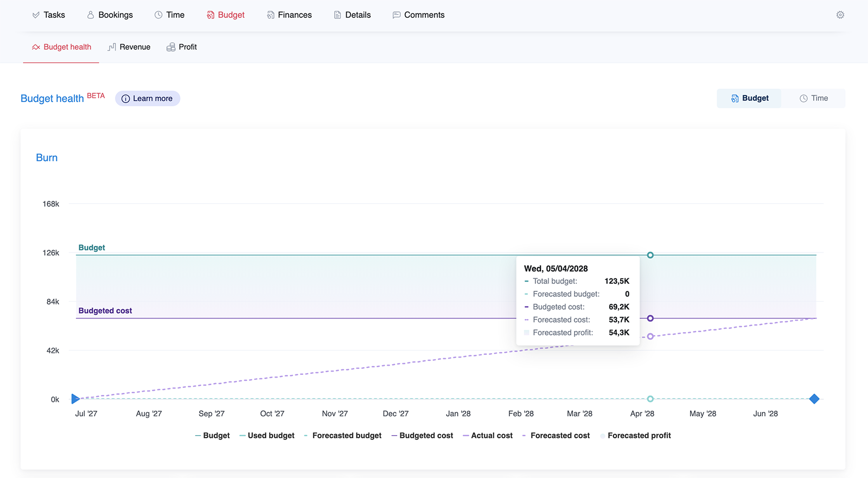Image resolution: width=868 pixels, height=478 pixels.
Task: Toggle Budget series in chart legend
Action: click(x=212, y=436)
